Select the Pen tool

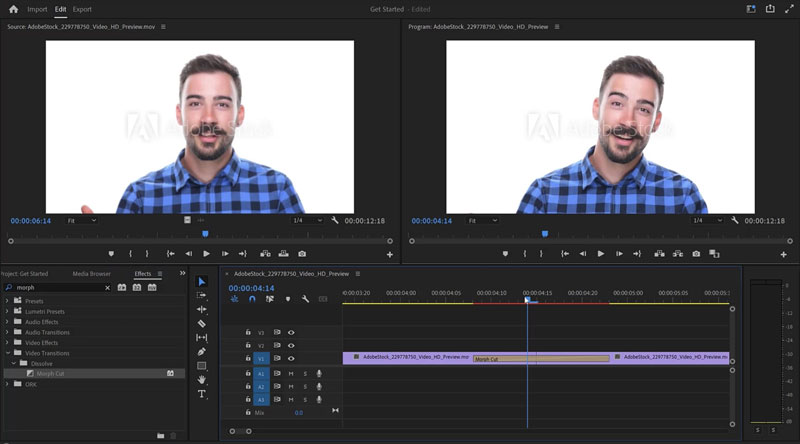201,352
